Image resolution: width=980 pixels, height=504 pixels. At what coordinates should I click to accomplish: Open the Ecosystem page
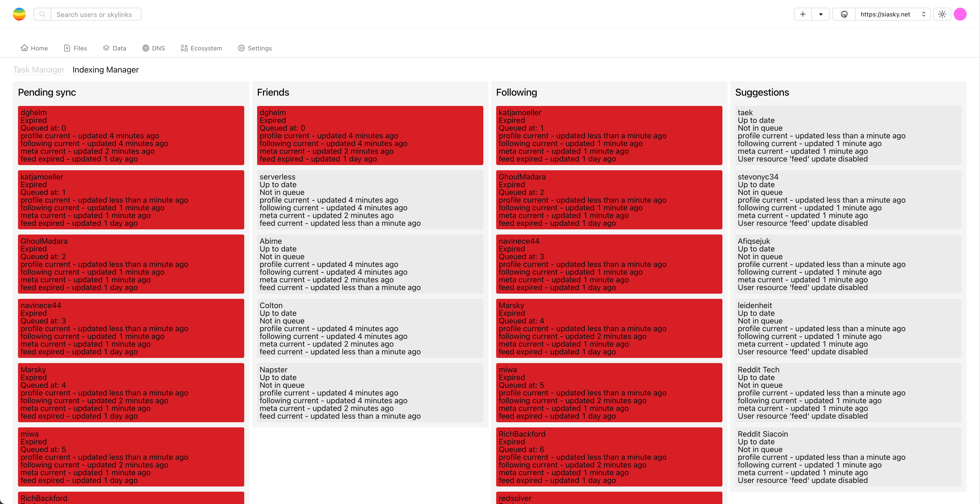(201, 48)
